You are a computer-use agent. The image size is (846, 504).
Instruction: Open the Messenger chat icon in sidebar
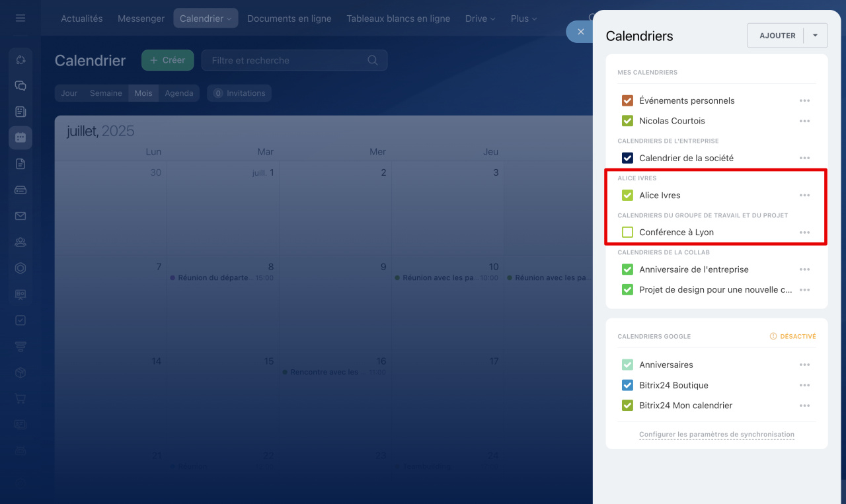[x=20, y=86]
